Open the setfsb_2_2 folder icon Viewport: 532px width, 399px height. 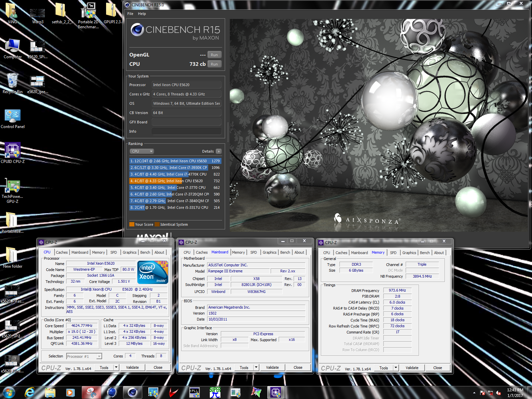coord(63,13)
